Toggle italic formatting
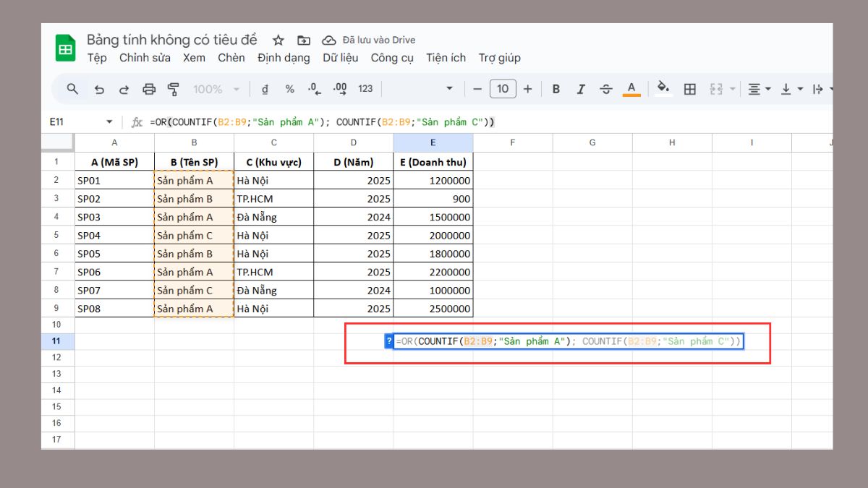The width and height of the screenshot is (868, 488). coord(581,89)
